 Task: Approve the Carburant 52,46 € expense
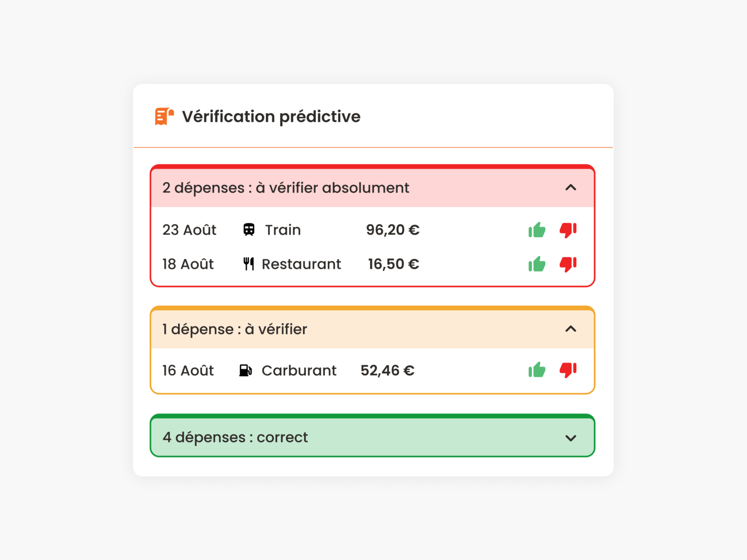tap(537, 370)
